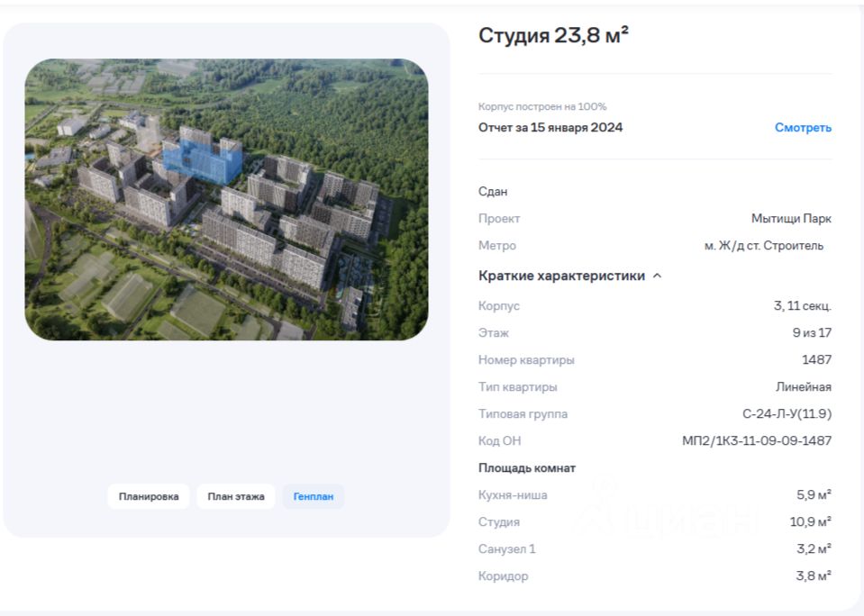Click the Студия 23,8 м² heading
Screen dimensions: 864x616
click(553, 35)
